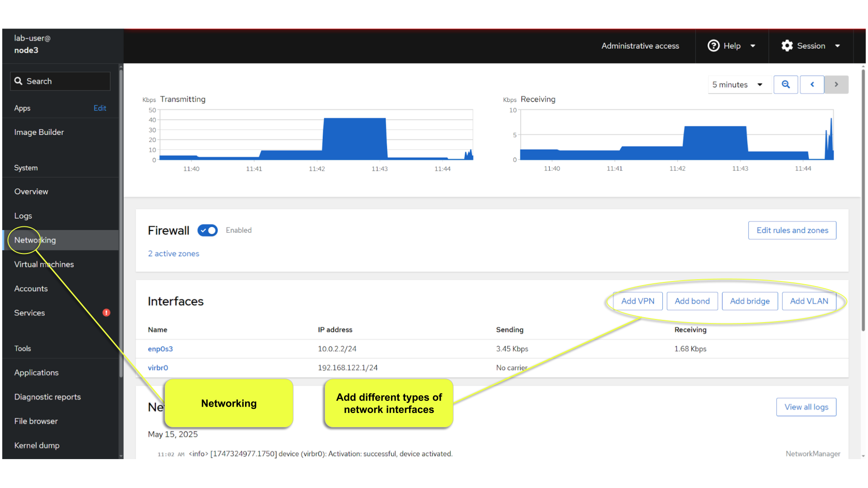Click the Help question mark icon
The width and height of the screenshot is (868, 488).
coord(713,46)
